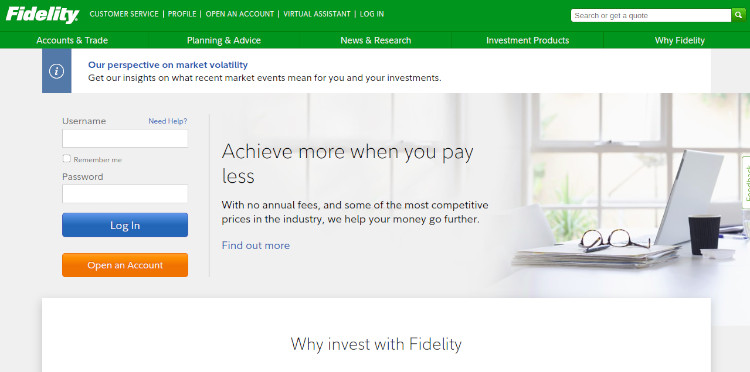Click the blue Log In button

point(125,225)
